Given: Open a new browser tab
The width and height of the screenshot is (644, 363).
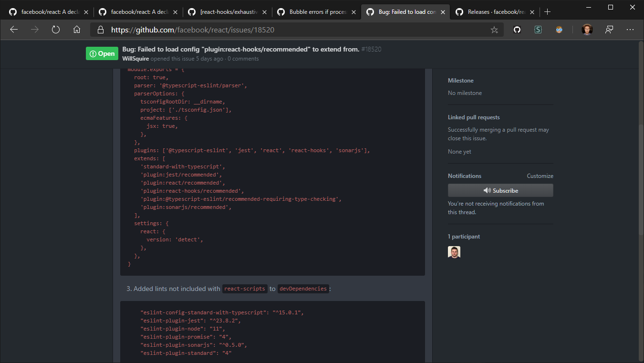Looking at the screenshot, I should (547, 12).
